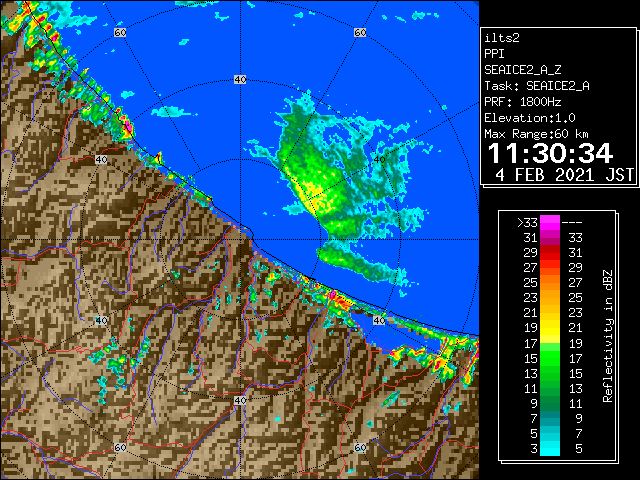Image resolution: width=640 pixels, height=480 pixels.
Task: Select the '17' label in legend left column
Action: point(531,344)
